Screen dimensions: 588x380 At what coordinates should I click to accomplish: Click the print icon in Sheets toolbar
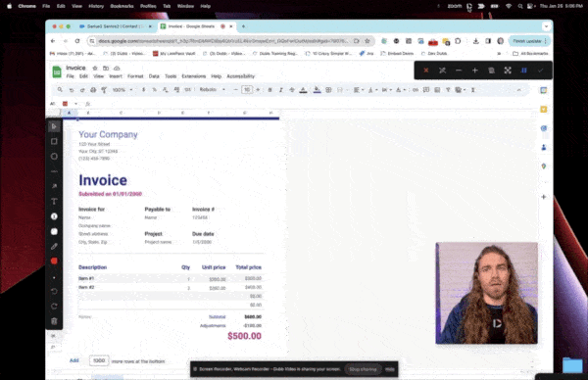point(93,90)
